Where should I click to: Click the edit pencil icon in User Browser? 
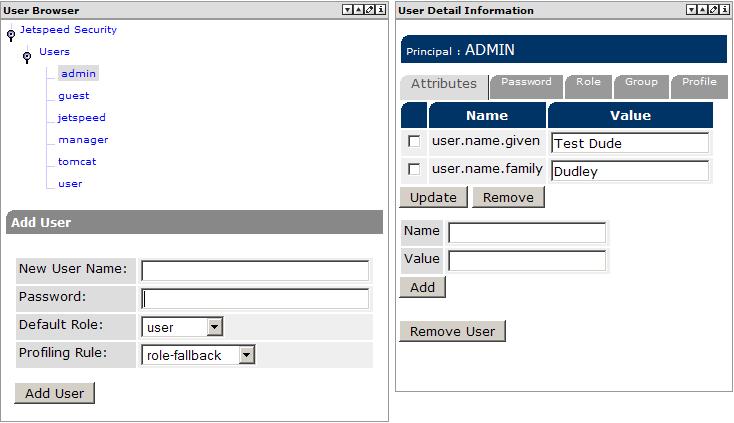click(370, 10)
